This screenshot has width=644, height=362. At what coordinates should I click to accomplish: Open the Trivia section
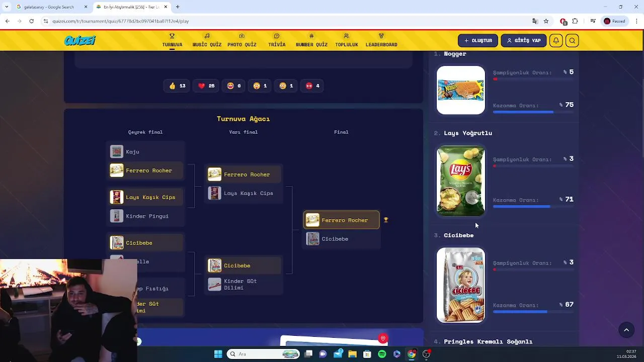(x=277, y=40)
